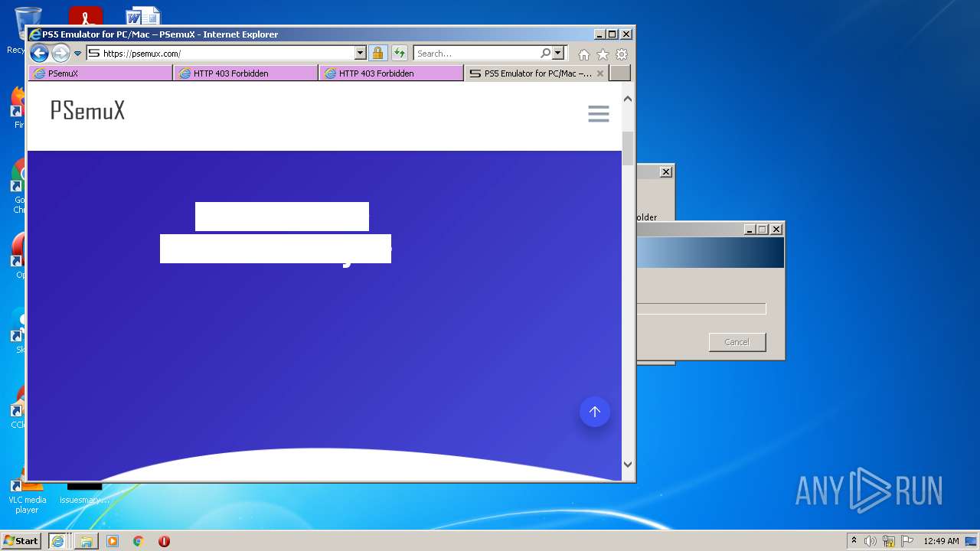980x551 pixels.
Task: Click the PSemuX site logo
Action: 87,111
